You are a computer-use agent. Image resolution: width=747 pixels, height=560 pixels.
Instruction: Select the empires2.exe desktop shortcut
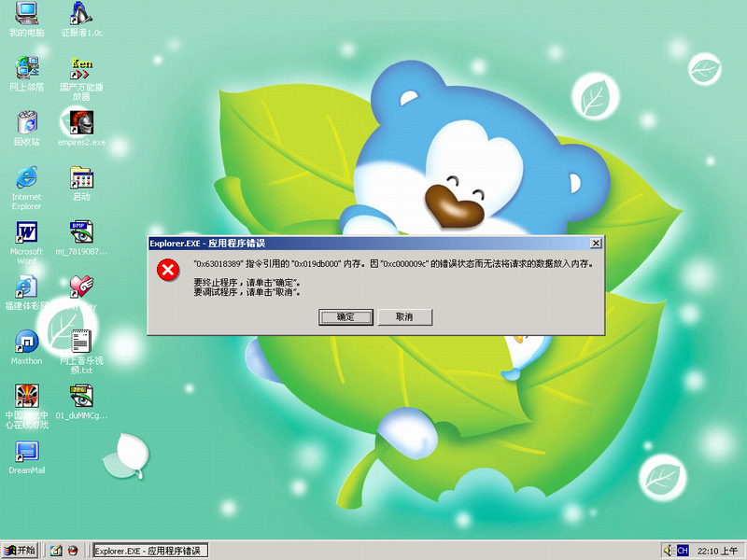tap(81, 129)
